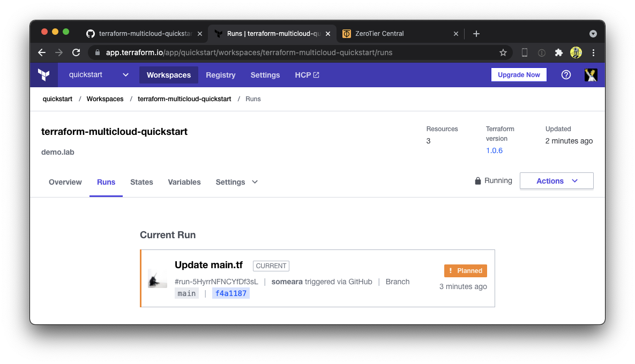The height and width of the screenshot is (364, 635).
Task: Open the Update main.tf run
Action: (208, 265)
